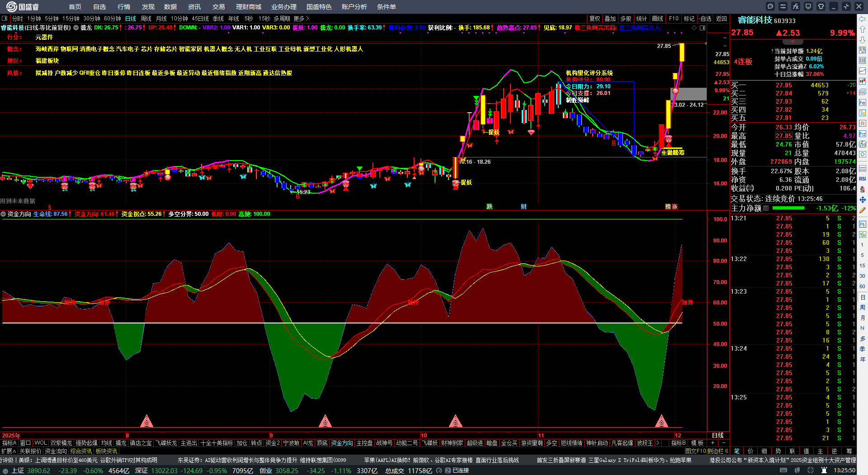Toggle the 标记 mark option

689,19
